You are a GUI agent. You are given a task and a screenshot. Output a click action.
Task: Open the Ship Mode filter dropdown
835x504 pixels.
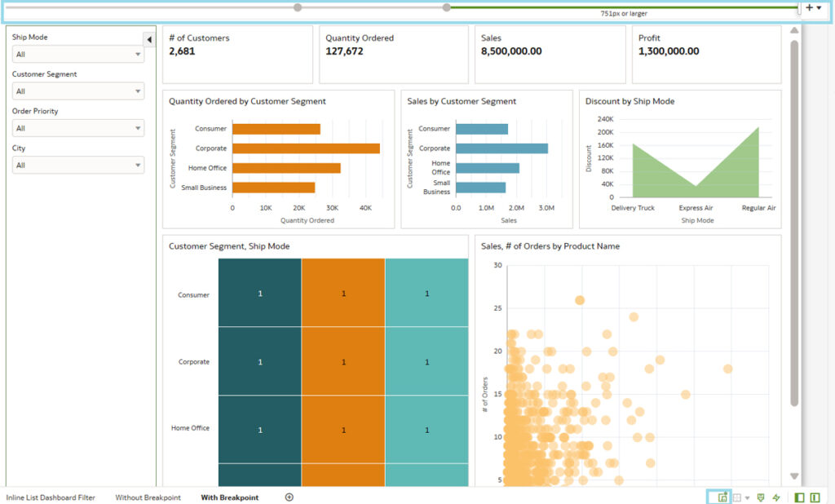[x=78, y=55]
